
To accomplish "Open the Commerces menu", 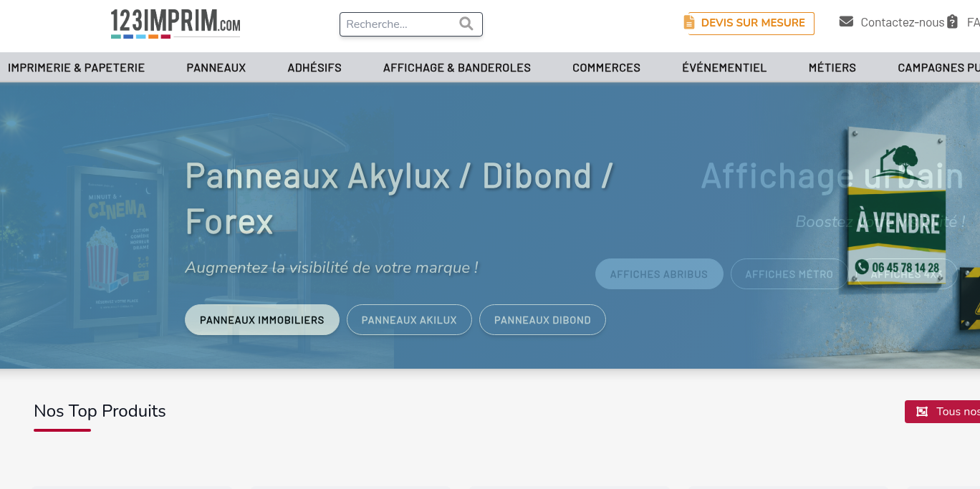I will [x=606, y=68].
